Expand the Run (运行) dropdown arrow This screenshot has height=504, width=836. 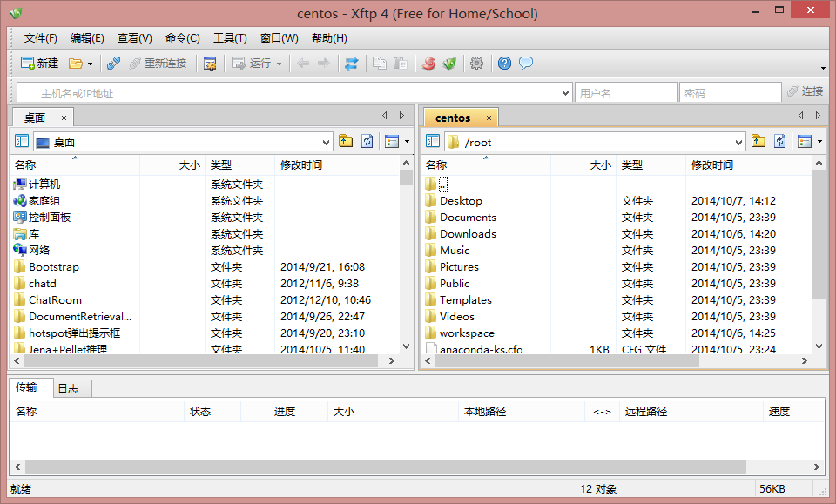click(x=279, y=64)
